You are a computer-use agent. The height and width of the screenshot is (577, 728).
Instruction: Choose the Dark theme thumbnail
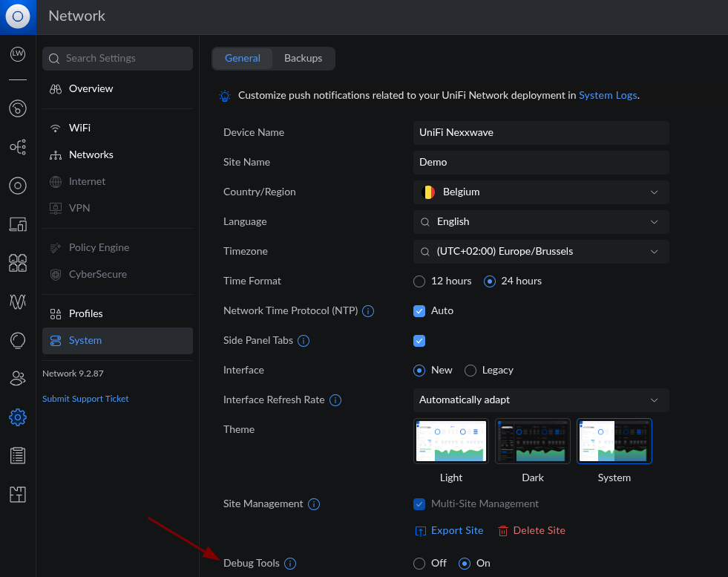pyautogui.click(x=533, y=441)
